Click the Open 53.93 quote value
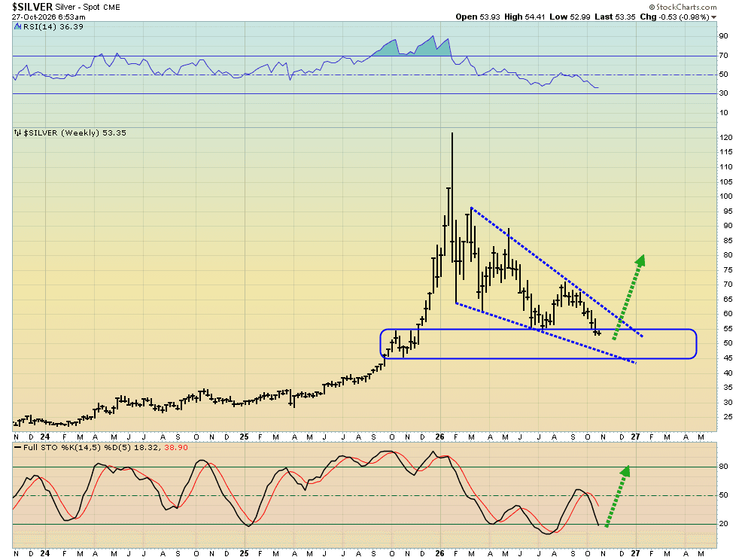This screenshot has width=745, height=560. (478, 17)
